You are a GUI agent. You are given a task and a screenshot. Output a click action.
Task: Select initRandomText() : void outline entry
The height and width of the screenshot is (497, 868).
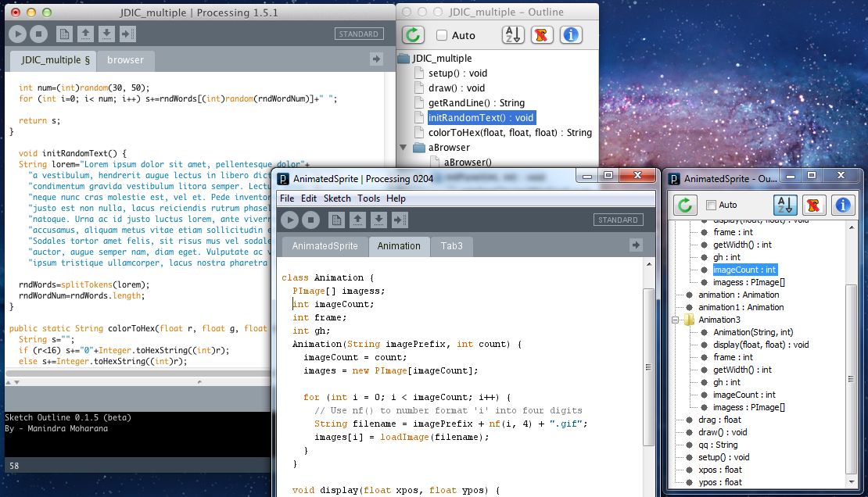(x=481, y=117)
